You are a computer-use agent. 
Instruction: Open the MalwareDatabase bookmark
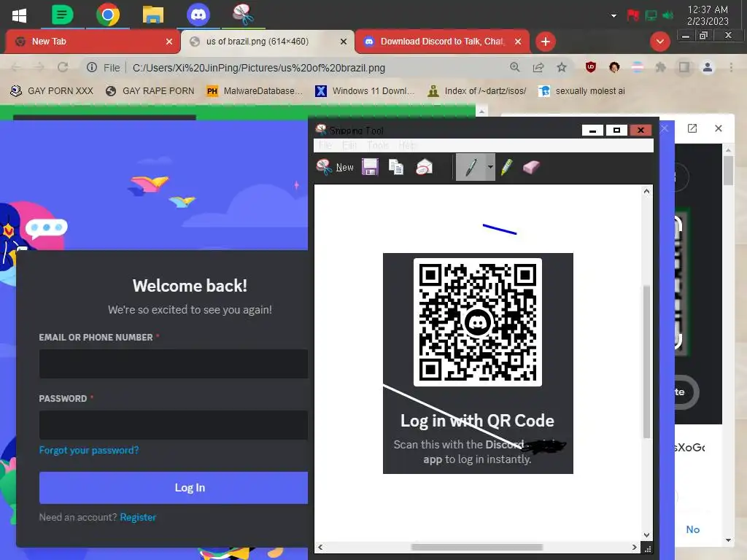(255, 91)
